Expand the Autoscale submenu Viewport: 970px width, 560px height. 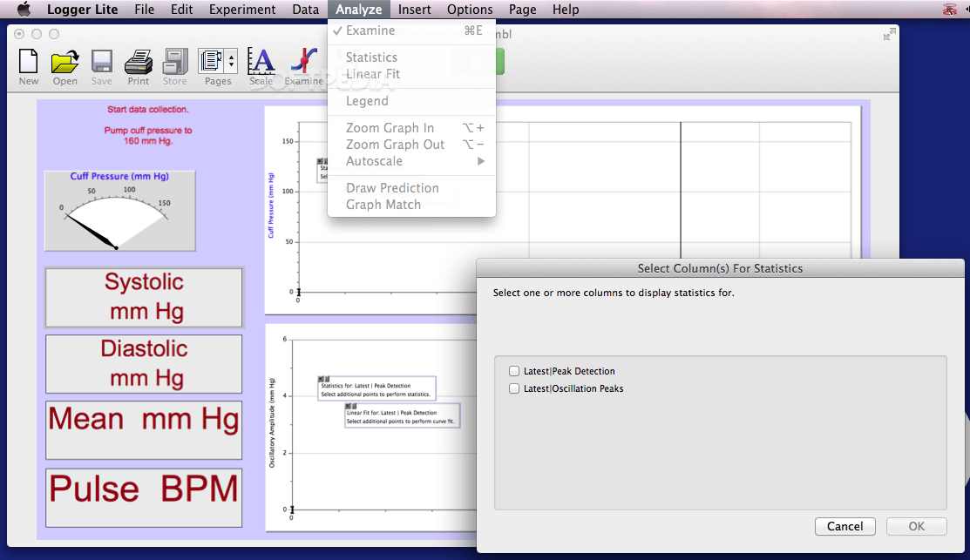point(375,161)
